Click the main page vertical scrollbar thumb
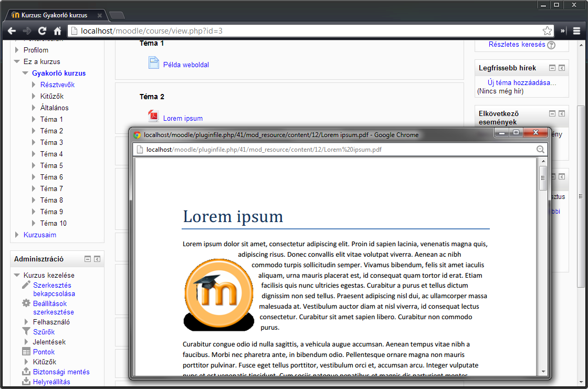This screenshot has height=389, width=588. point(581,196)
